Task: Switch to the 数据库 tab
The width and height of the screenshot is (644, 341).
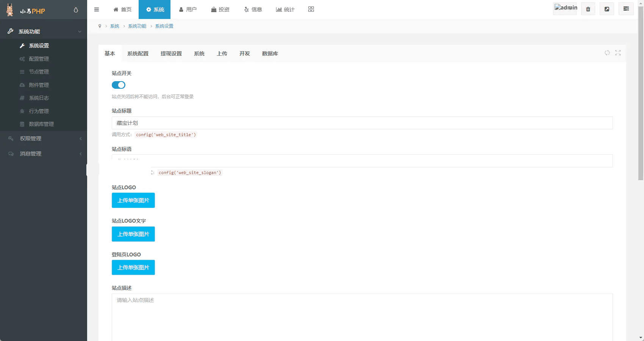Action: click(270, 53)
